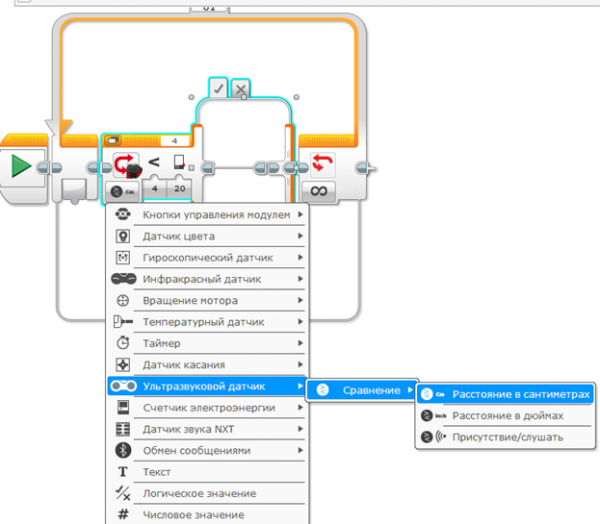Select Ультразвуковой датчик menu entry
The height and width of the screenshot is (524, 600).
click(207, 386)
